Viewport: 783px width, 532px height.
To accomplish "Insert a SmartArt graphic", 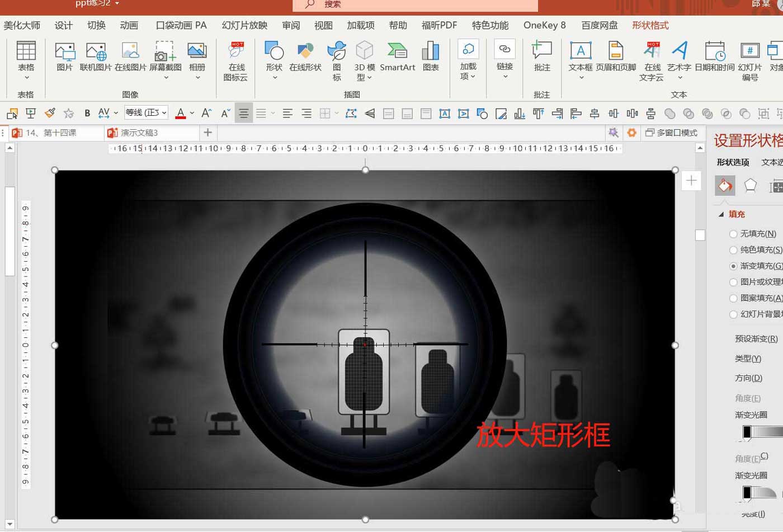I will click(x=397, y=59).
